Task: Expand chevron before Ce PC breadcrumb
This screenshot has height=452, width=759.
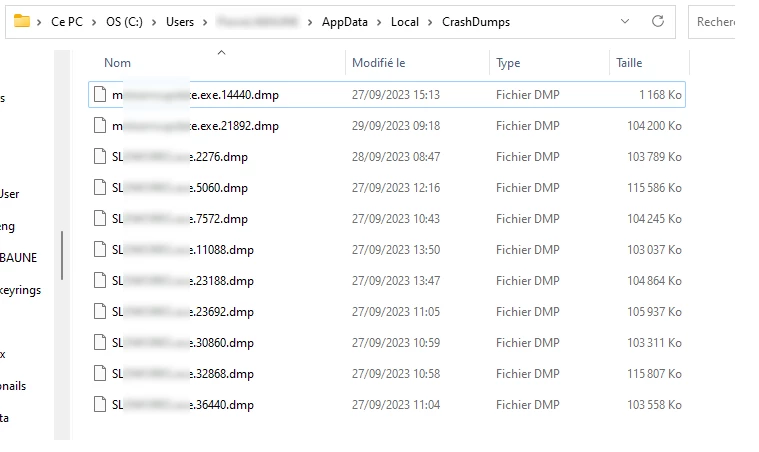Action: click(x=39, y=22)
